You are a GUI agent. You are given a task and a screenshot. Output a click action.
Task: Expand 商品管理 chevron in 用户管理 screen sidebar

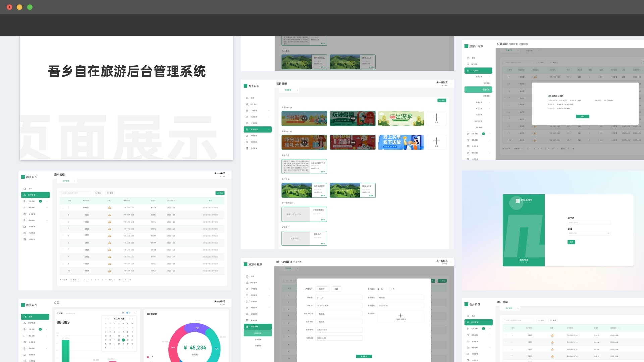47,208
